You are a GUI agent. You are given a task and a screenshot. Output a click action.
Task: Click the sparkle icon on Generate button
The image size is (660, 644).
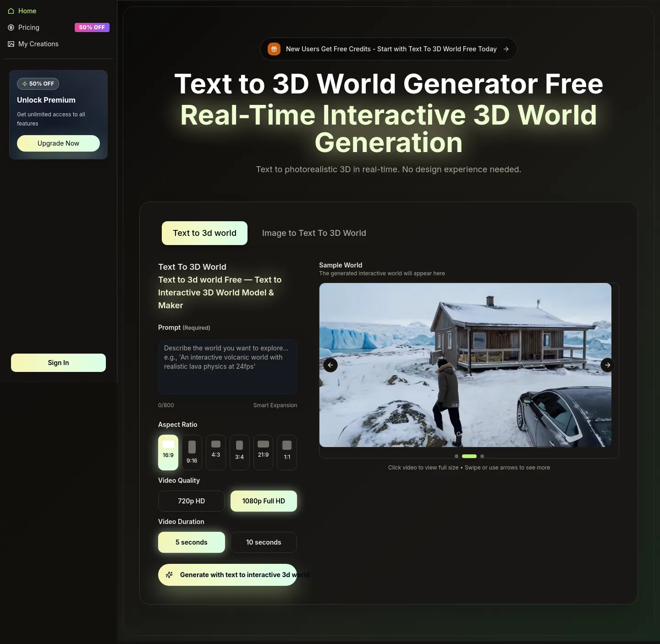(x=169, y=575)
